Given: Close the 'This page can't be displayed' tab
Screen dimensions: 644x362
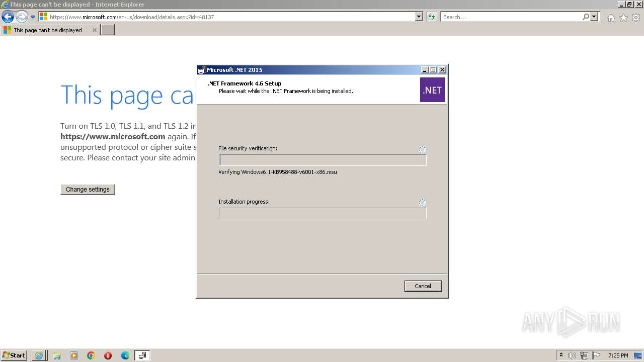Looking at the screenshot, I should pos(94,30).
